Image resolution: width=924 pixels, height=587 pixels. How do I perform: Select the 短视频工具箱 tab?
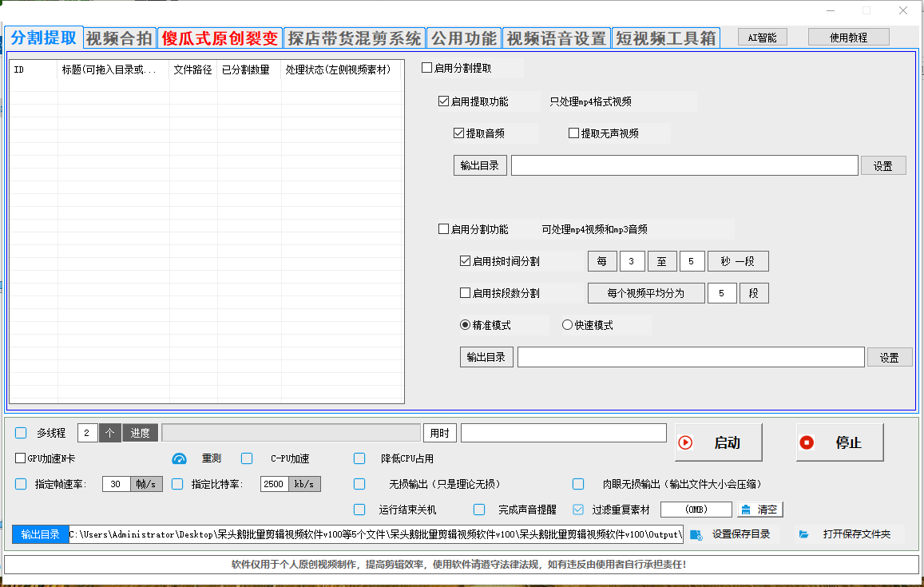click(665, 36)
